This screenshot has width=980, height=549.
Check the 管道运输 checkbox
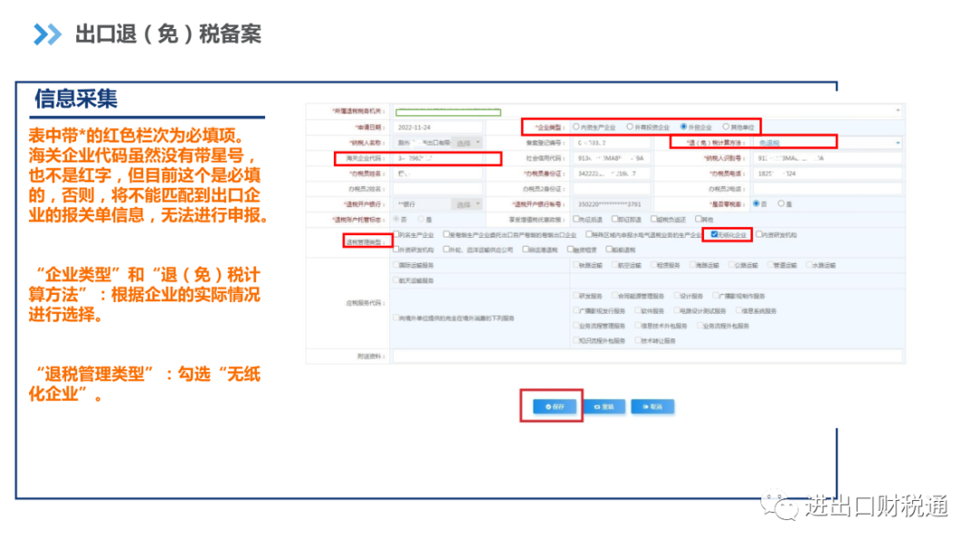coord(770,265)
